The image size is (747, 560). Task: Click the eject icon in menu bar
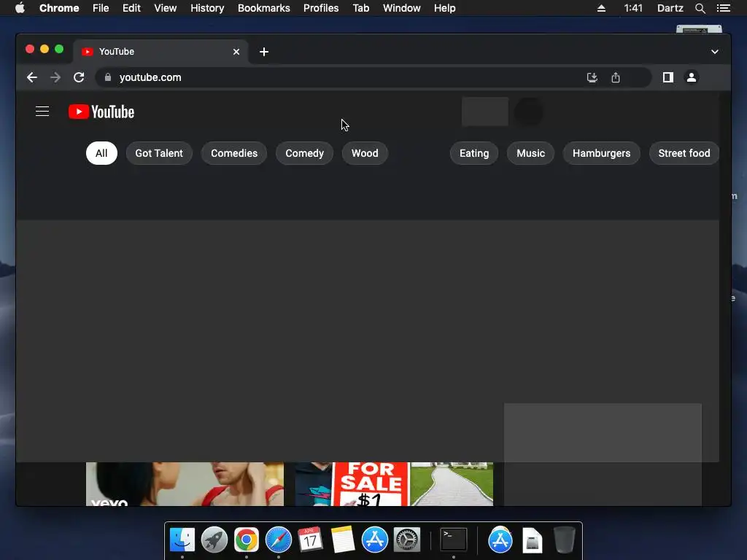click(x=601, y=8)
